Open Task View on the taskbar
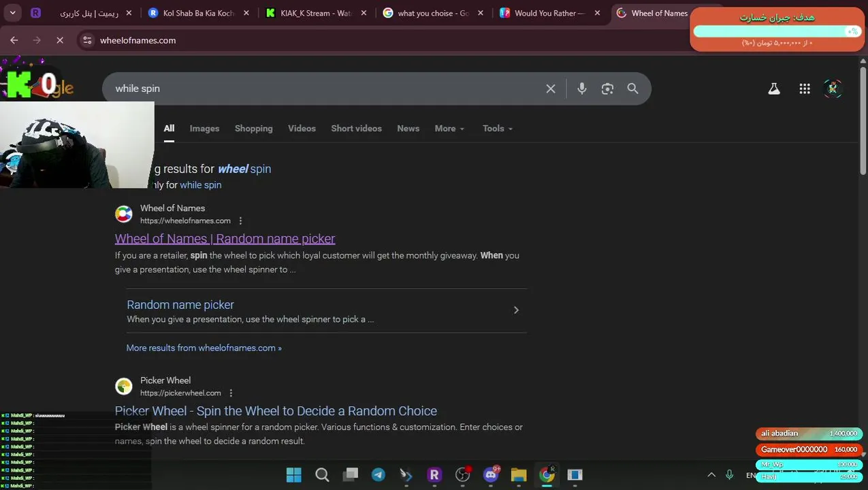The image size is (868, 490). [351, 475]
